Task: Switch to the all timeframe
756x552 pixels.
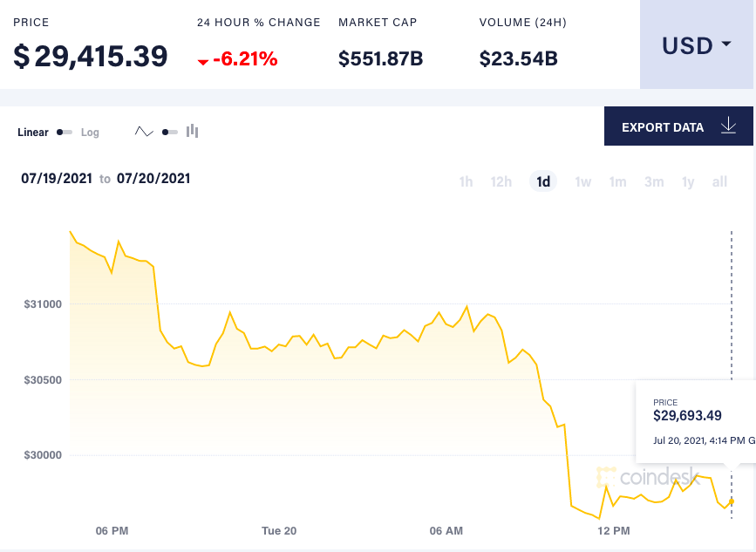Action: 719,181
